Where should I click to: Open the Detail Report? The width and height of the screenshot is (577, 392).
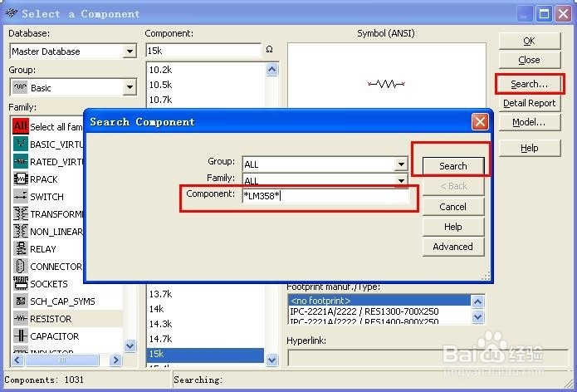[x=530, y=103]
